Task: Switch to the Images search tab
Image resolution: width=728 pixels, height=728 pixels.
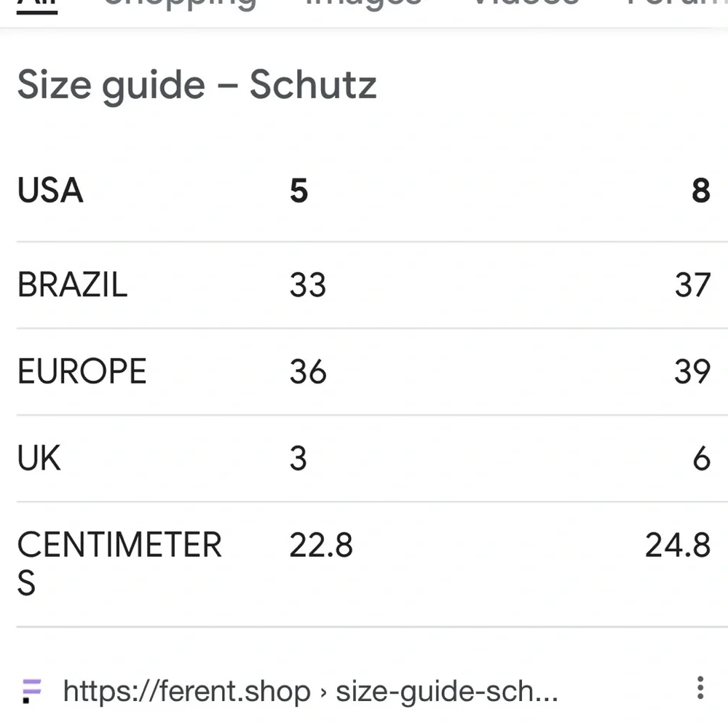Action: pos(363,4)
